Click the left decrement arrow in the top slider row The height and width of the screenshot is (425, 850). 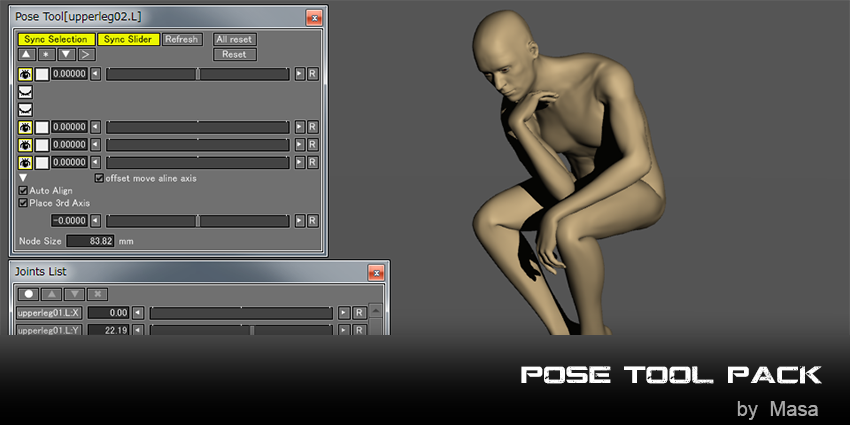95,74
